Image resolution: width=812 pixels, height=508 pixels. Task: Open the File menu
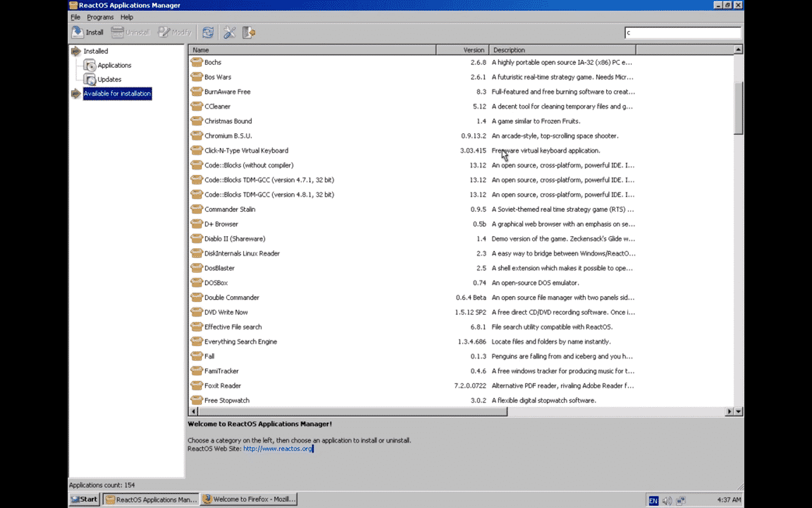[x=75, y=17]
